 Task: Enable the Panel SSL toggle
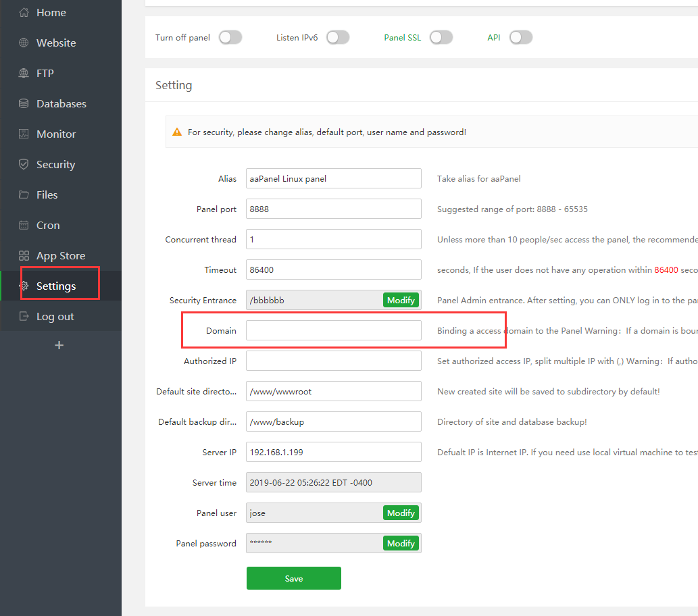click(x=441, y=37)
